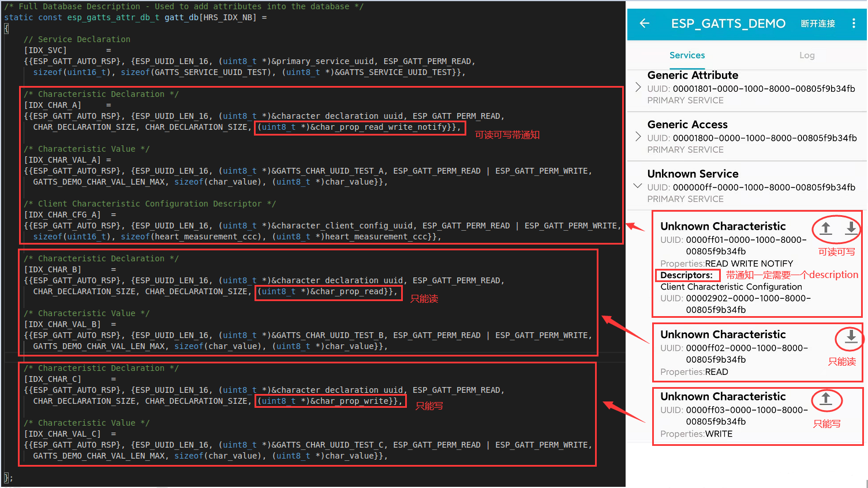Tap the back arrow in ESP_GATTS_DEMO header
This screenshot has width=868, height=488.
point(645,24)
